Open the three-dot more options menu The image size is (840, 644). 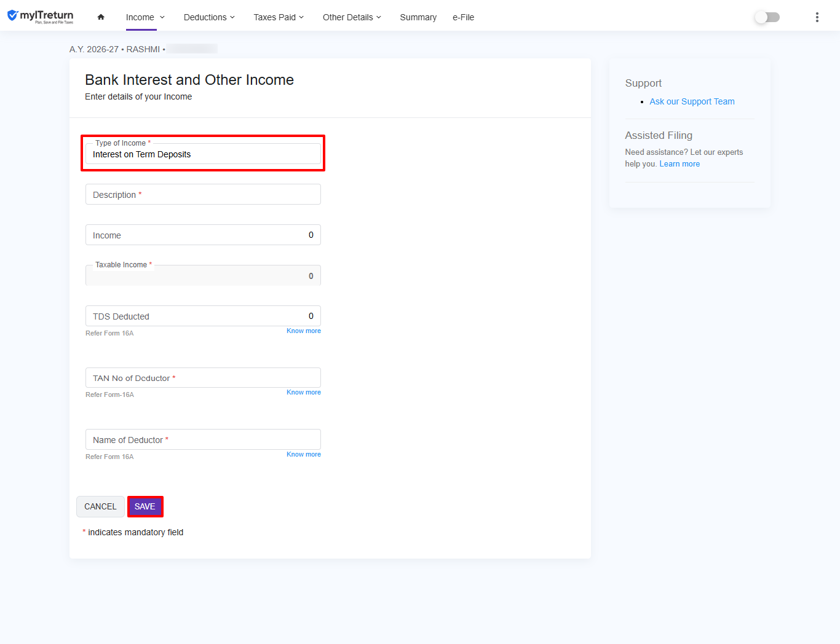coord(817,17)
